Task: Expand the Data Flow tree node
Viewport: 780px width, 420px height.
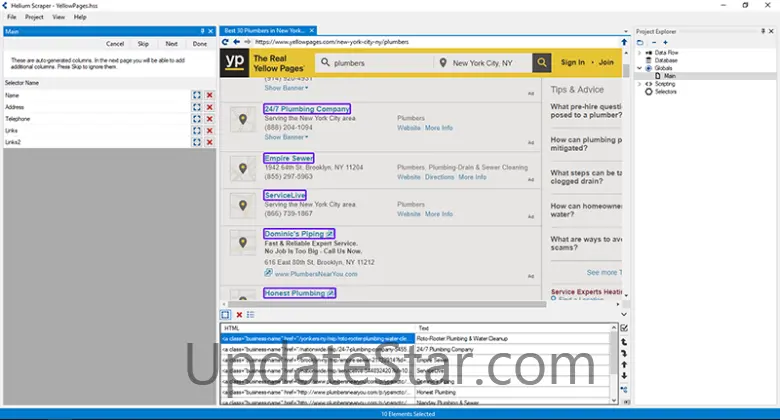Action: click(x=640, y=52)
